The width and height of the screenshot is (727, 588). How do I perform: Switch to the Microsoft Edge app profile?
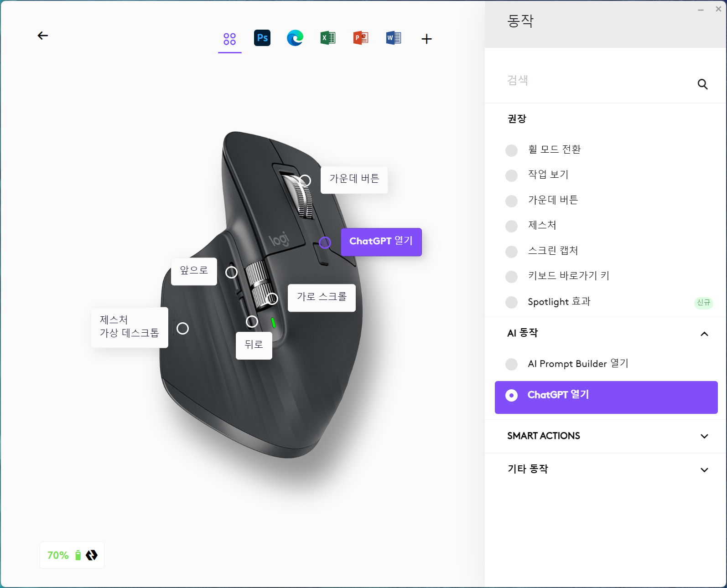(295, 38)
